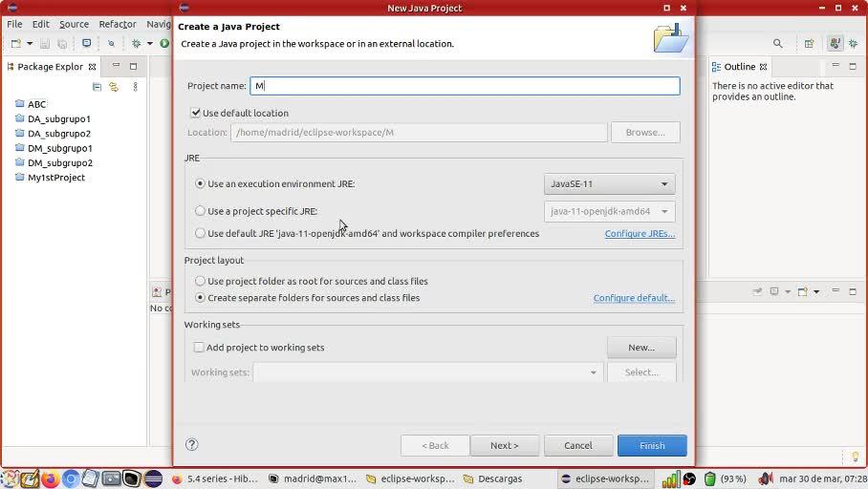Click the Save All icon in Eclipse toolbar
Image resolution: width=868 pixels, height=489 pixels.
click(x=62, y=43)
